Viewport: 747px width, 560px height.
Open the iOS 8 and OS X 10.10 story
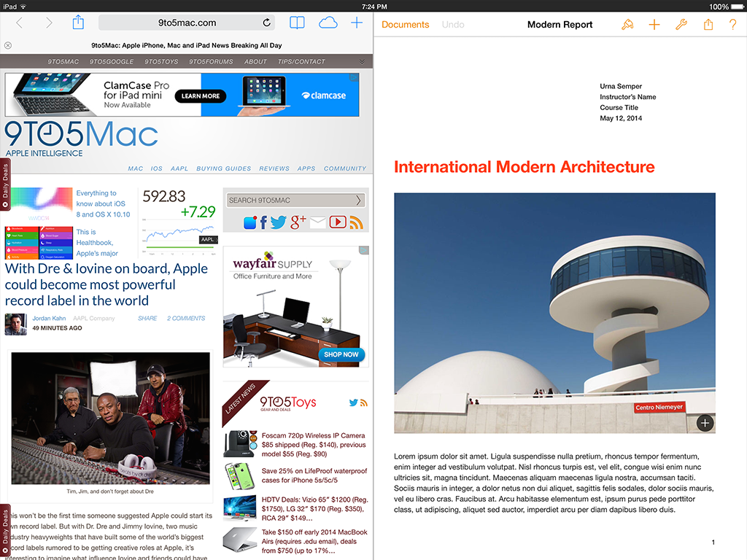coord(103,204)
